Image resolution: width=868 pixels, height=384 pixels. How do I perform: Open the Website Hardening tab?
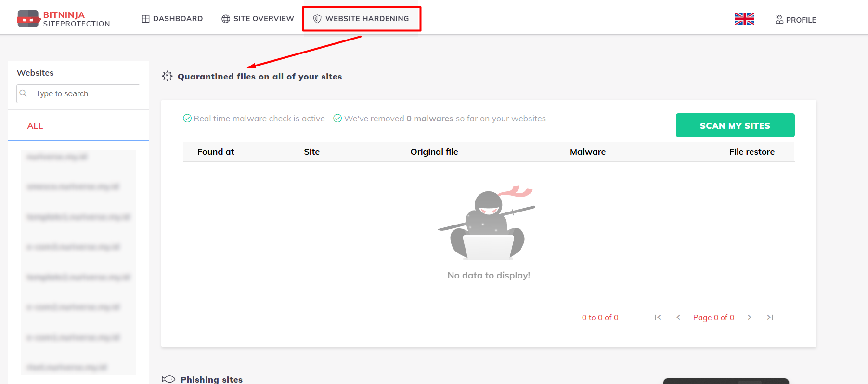click(361, 19)
